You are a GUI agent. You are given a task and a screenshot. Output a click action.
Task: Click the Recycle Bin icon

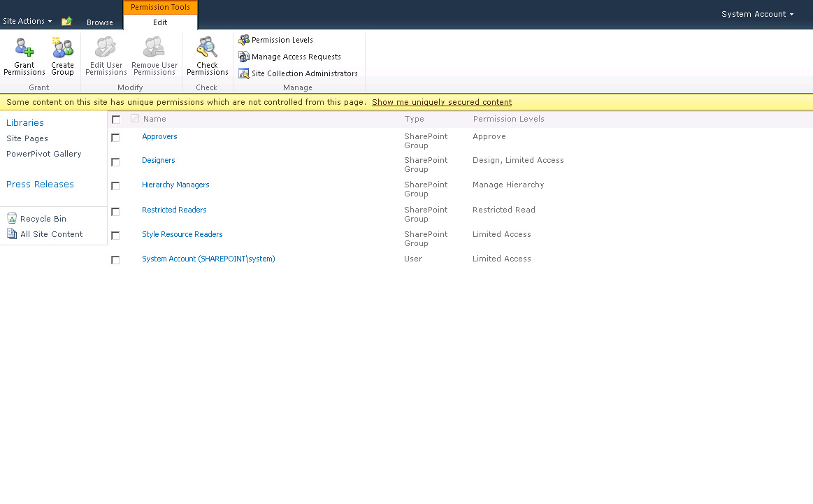(12, 218)
